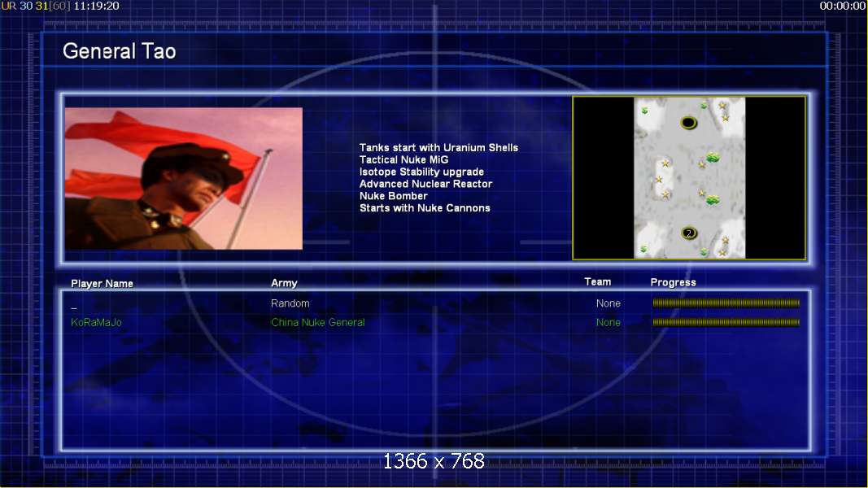Screen dimensions: 868x488
Task: Click the General Tao title heading
Action: tap(119, 51)
